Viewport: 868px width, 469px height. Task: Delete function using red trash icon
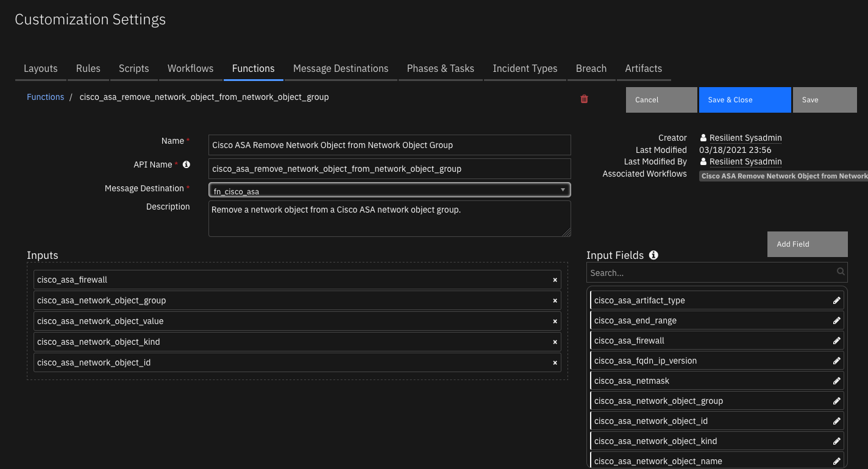click(x=584, y=99)
